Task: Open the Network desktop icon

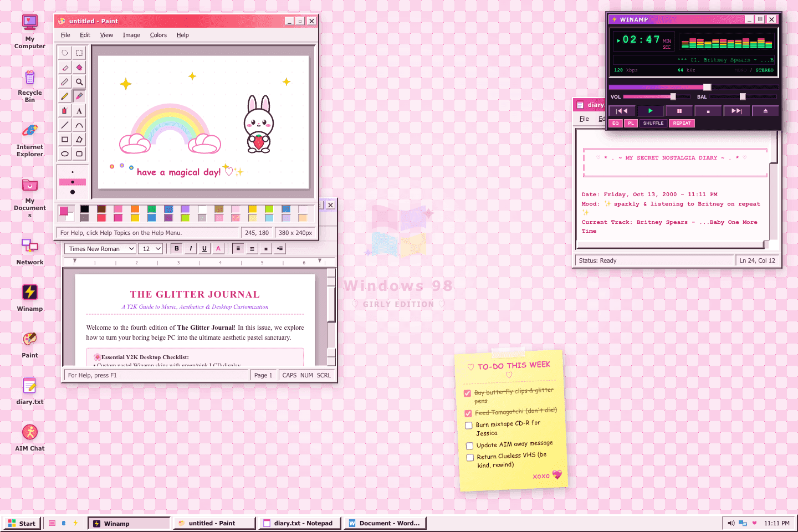Action: pyautogui.click(x=30, y=251)
